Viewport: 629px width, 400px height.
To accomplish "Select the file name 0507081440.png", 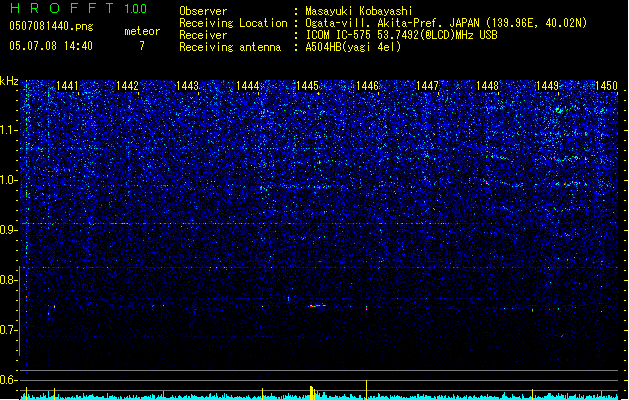I will click(51, 26).
